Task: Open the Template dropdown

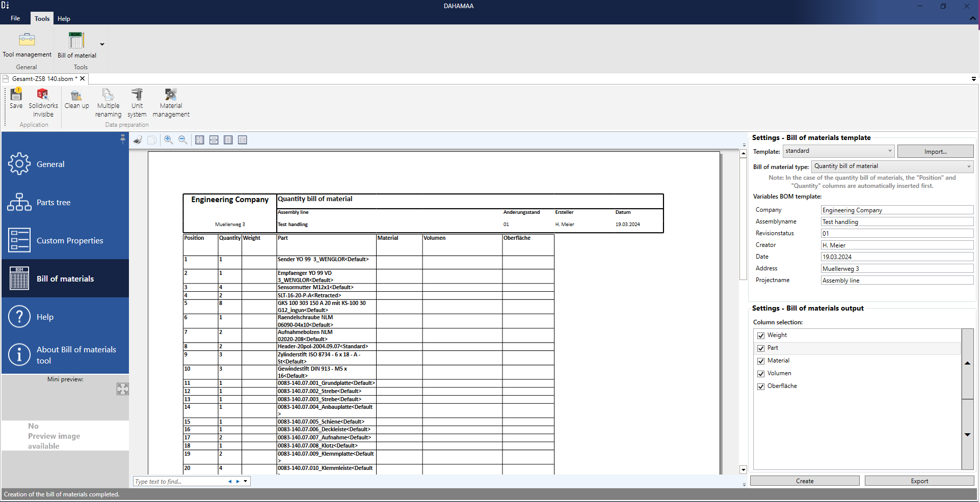Action: (x=838, y=151)
